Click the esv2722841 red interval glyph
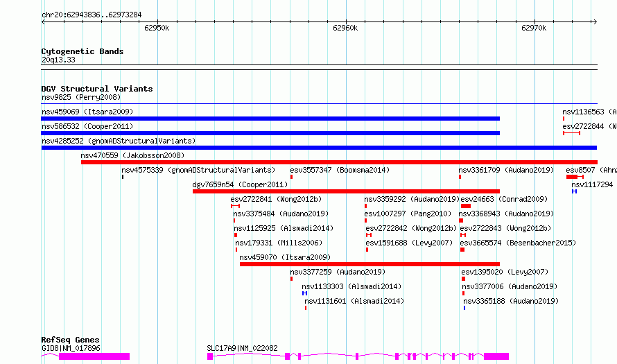Screen dimensions: 617x364 point(235,206)
